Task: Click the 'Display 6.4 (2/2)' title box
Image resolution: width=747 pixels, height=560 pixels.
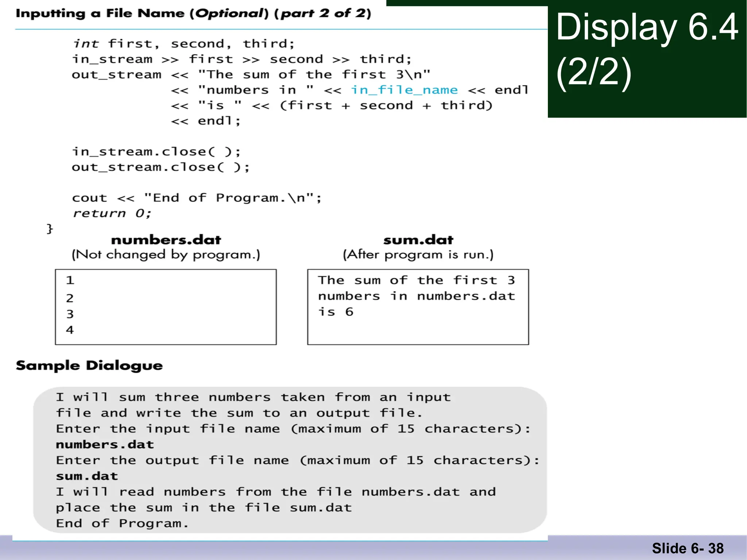Action: [x=647, y=59]
